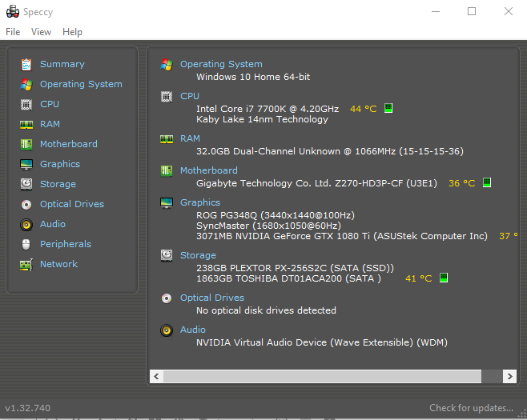Click the Network card icon in sidebar
527x420 pixels.
click(x=26, y=265)
